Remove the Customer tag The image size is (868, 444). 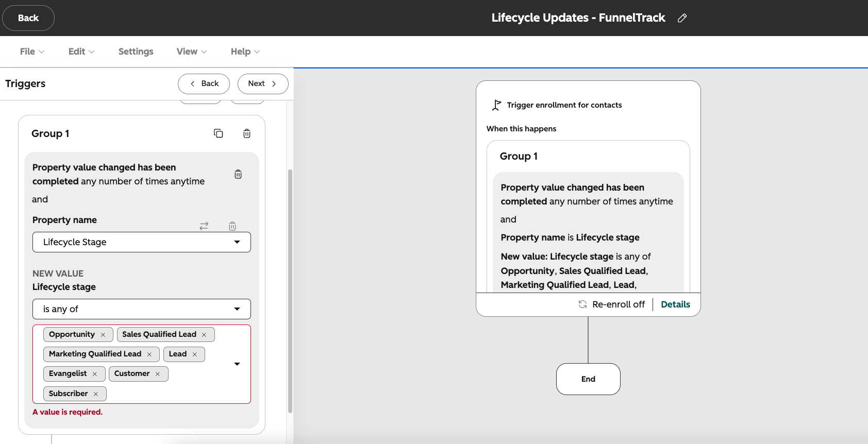158,374
